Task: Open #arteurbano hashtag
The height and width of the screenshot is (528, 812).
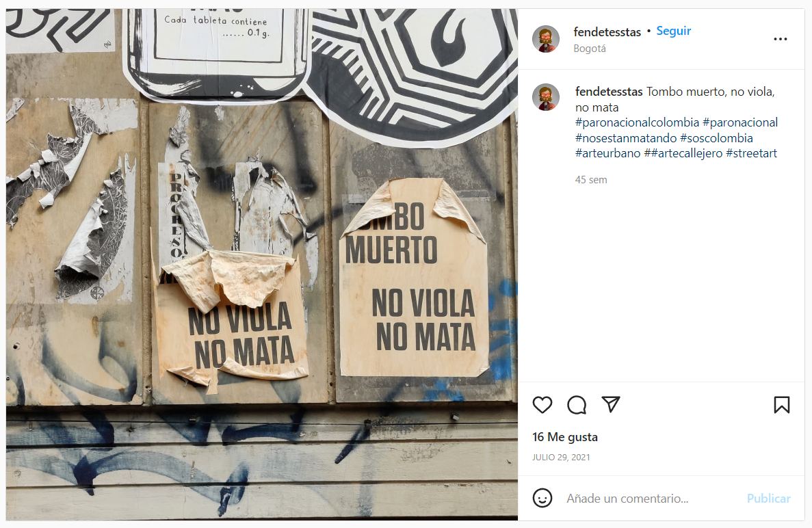Action: click(x=608, y=153)
